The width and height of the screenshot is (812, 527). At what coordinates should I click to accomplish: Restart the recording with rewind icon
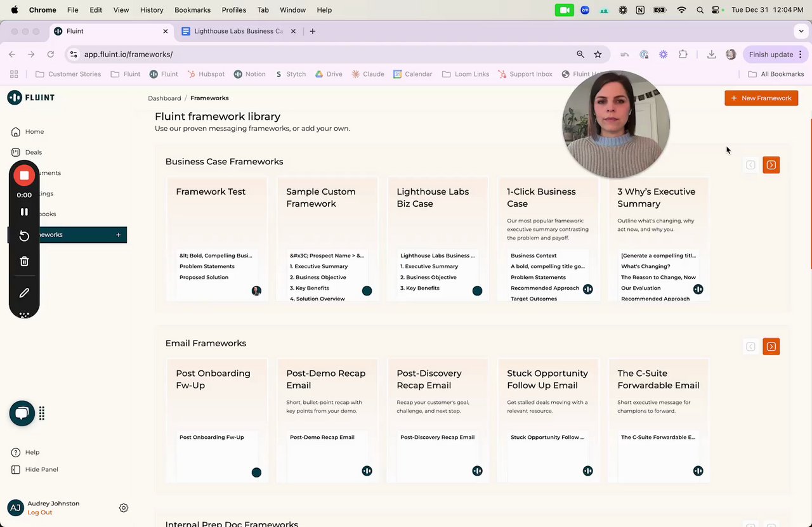pos(24,236)
